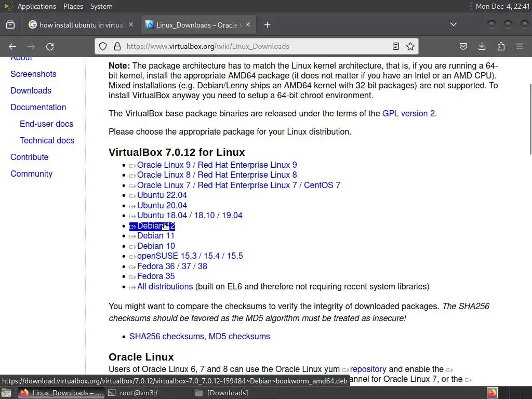Open the Places menu

coord(73,6)
